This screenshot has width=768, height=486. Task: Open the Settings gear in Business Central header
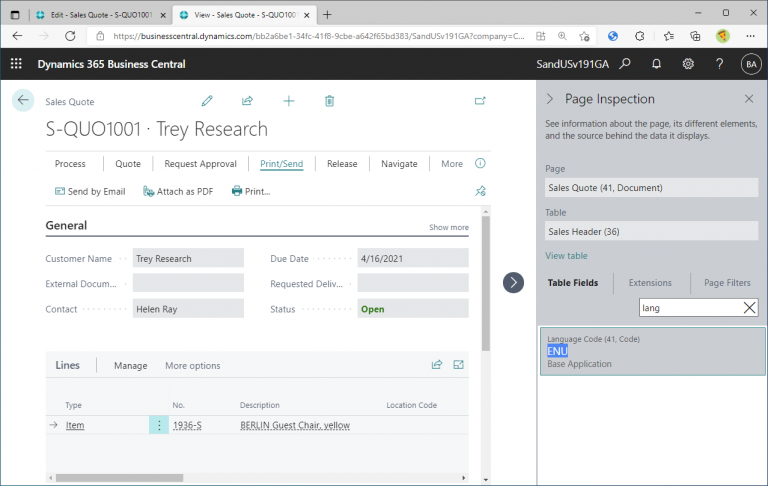click(688, 64)
